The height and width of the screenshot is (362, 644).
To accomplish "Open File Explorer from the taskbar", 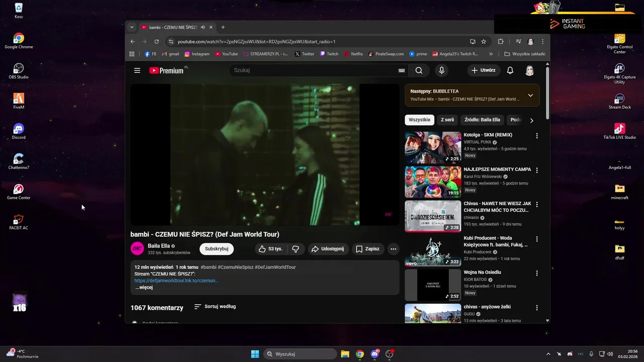I will [345, 354].
